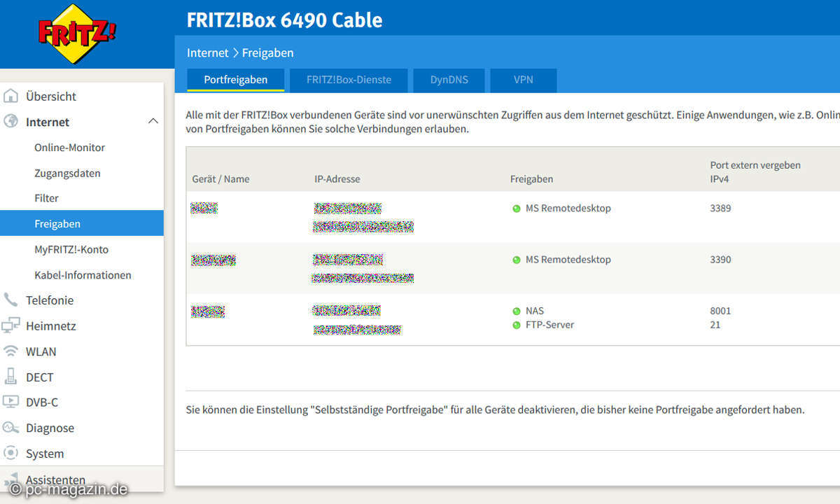Click the Gerät / Name column header
Image resolution: width=840 pixels, height=504 pixels.
(220, 178)
